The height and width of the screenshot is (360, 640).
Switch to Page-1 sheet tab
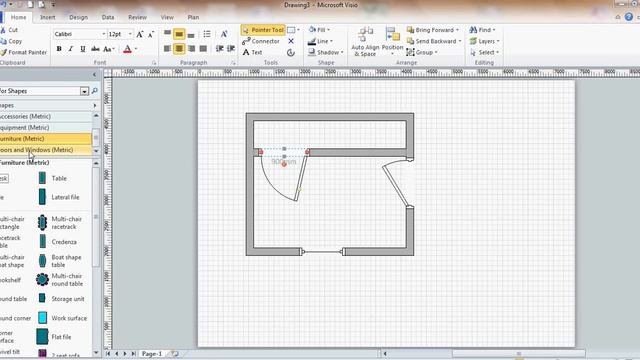(152, 354)
